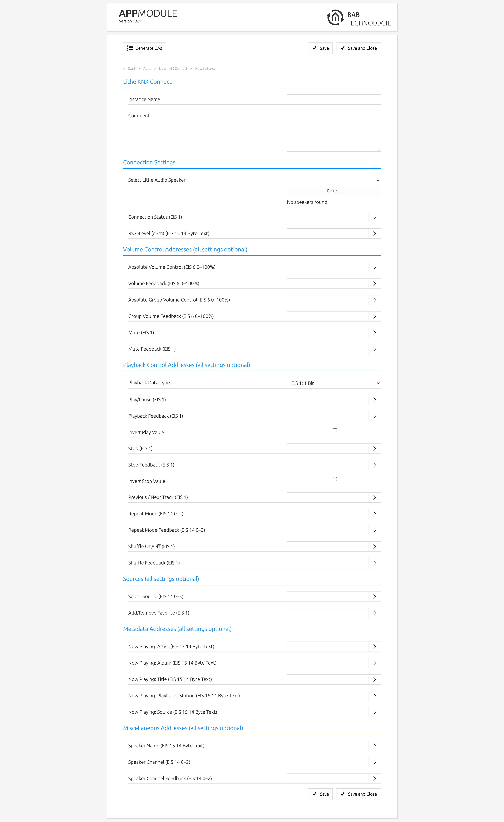Open address picker arrow for Connection Status
Screen dimensions: 504x822
click(x=374, y=217)
